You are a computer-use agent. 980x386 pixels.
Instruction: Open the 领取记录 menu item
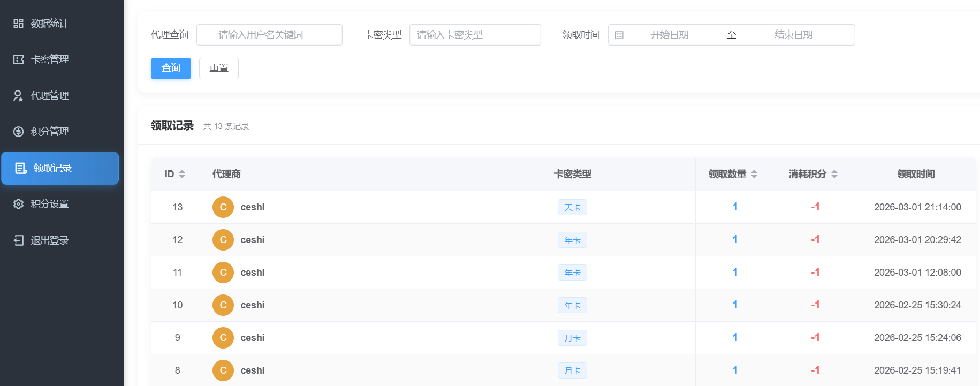click(x=60, y=168)
